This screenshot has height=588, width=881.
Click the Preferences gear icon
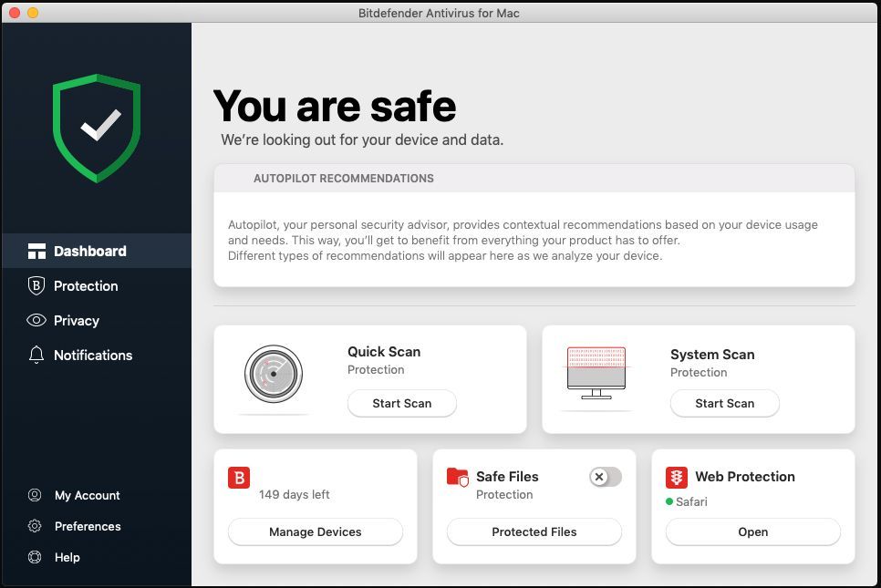coord(35,526)
